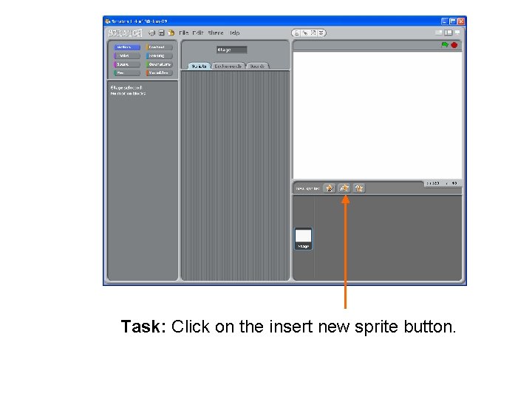
Task: Switch to presentation mode
Action: click(x=457, y=33)
